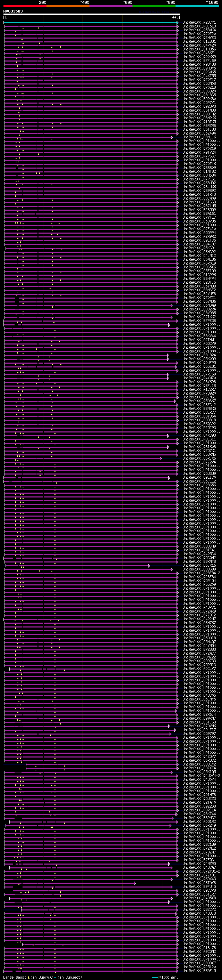Open the UniRef100_C7YTE7 entry
Image resolution: width=222 pixels, height=980 pixels.
[199, 217]
